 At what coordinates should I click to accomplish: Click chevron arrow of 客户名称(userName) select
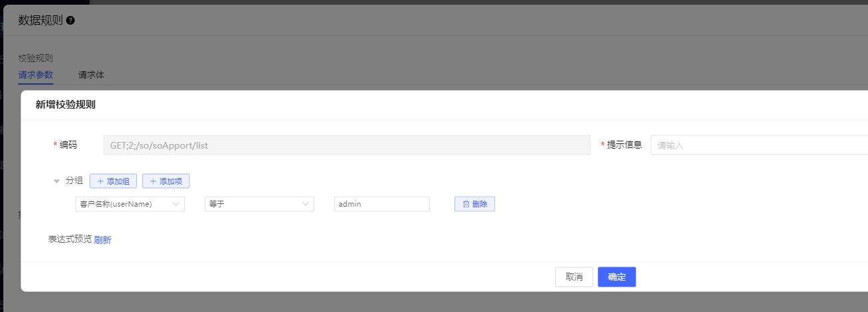click(176, 204)
